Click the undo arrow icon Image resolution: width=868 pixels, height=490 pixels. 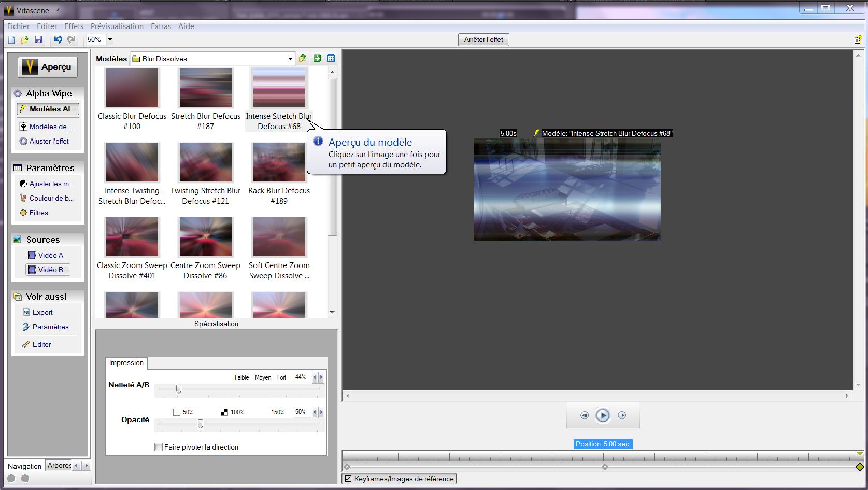(58, 39)
